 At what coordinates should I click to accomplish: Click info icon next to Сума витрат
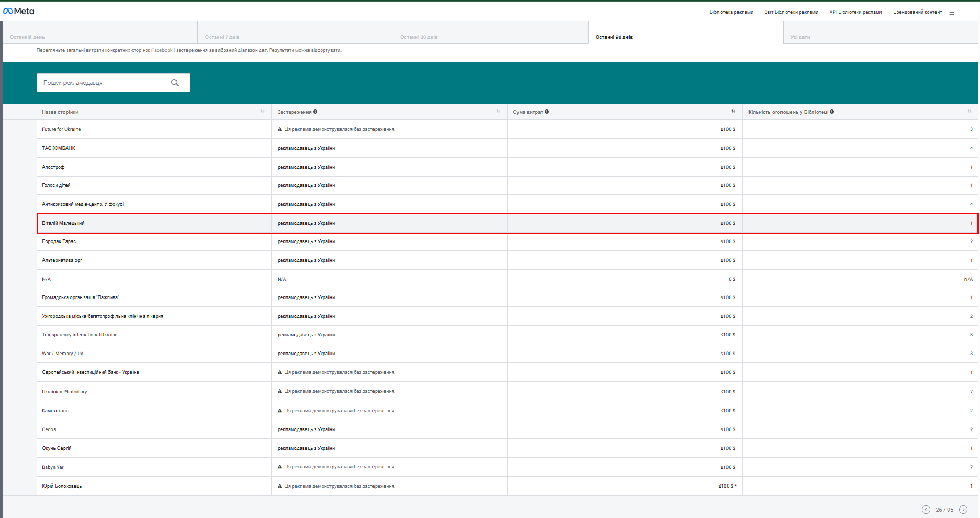point(547,112)
